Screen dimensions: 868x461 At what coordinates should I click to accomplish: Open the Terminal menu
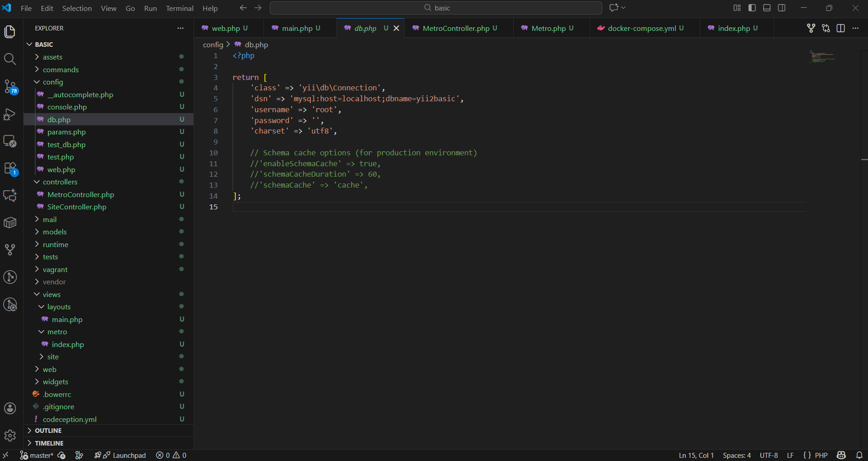[x=179, y=8]
